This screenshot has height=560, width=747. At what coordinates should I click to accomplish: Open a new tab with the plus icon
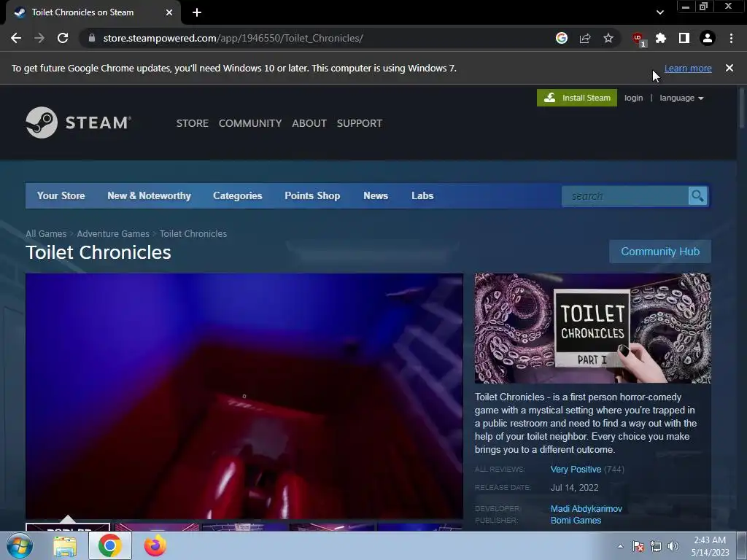click(x=197, y=12)
